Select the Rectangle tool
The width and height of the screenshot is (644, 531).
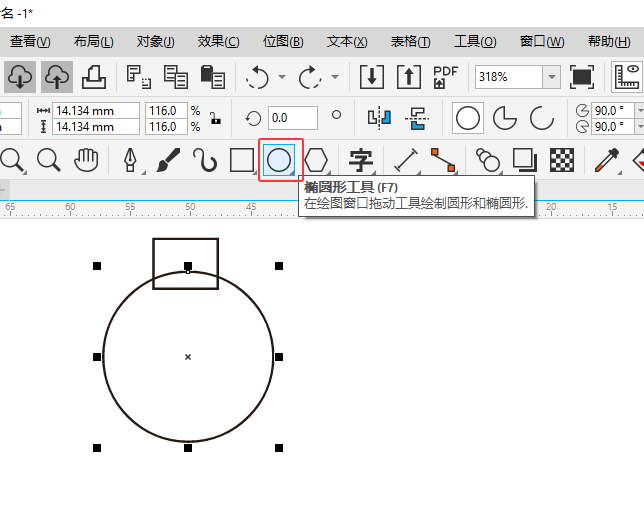coord(242,160)
